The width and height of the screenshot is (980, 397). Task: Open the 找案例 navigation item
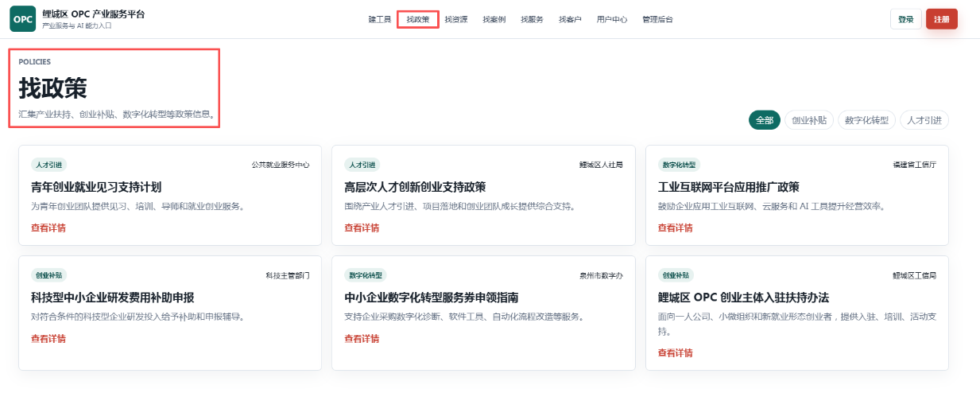(494, 19)
